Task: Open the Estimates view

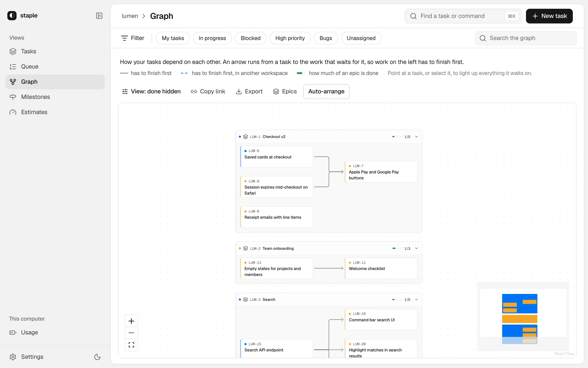Action: tap(55, 112)
